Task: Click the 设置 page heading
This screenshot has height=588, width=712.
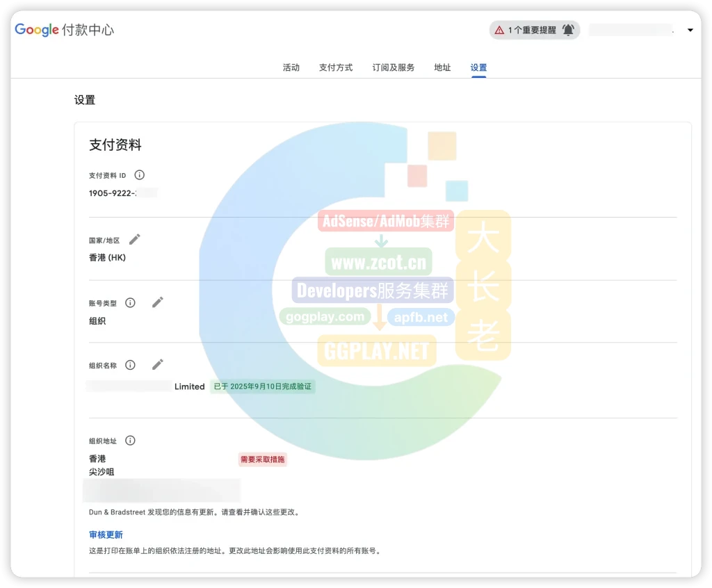Action: [85, 100]
